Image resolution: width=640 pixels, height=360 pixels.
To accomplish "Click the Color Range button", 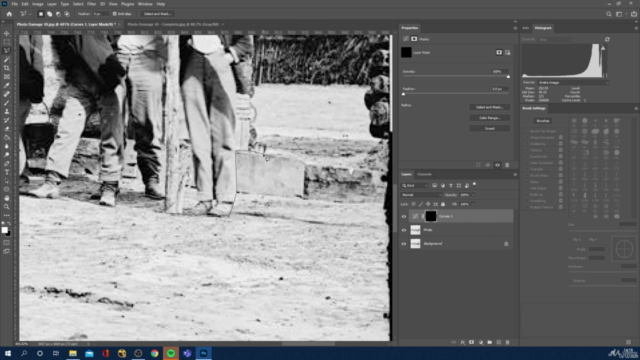I will click(x=489, y=118).
